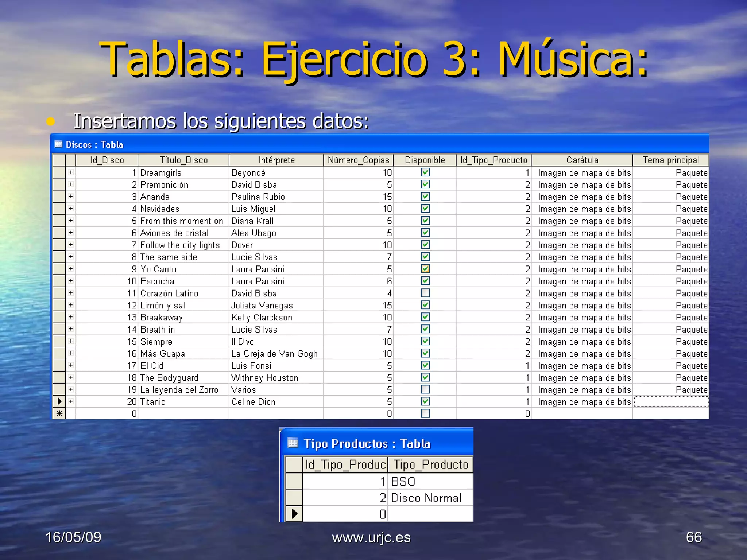The image size is (747, 560).
Task: Click the 'Follow the city lights' title cell
Action: click(x=183, y=245)
